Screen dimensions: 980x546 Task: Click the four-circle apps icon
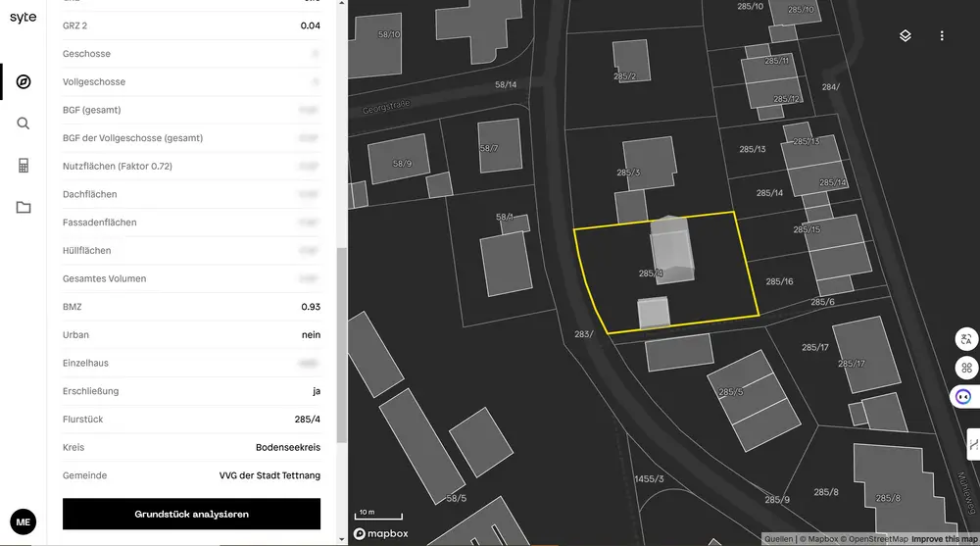click(966, 369)
